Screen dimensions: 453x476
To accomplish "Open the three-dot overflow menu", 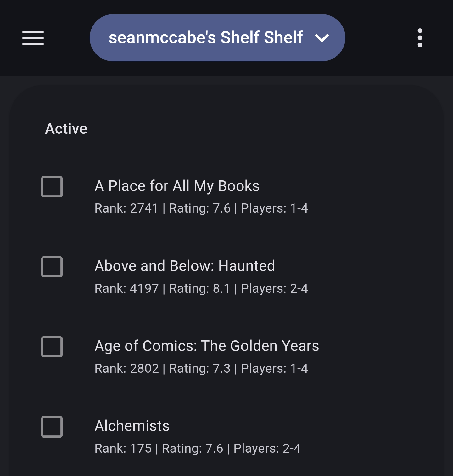I will (420, 38).
